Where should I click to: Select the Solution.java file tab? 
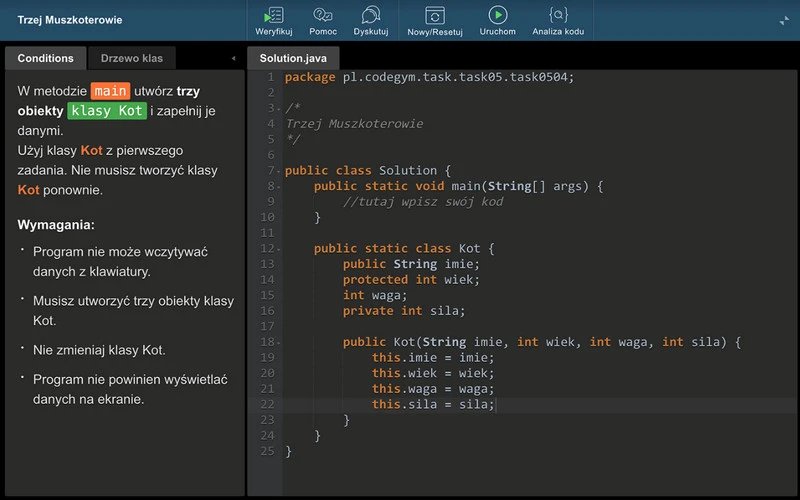(293, 59)
